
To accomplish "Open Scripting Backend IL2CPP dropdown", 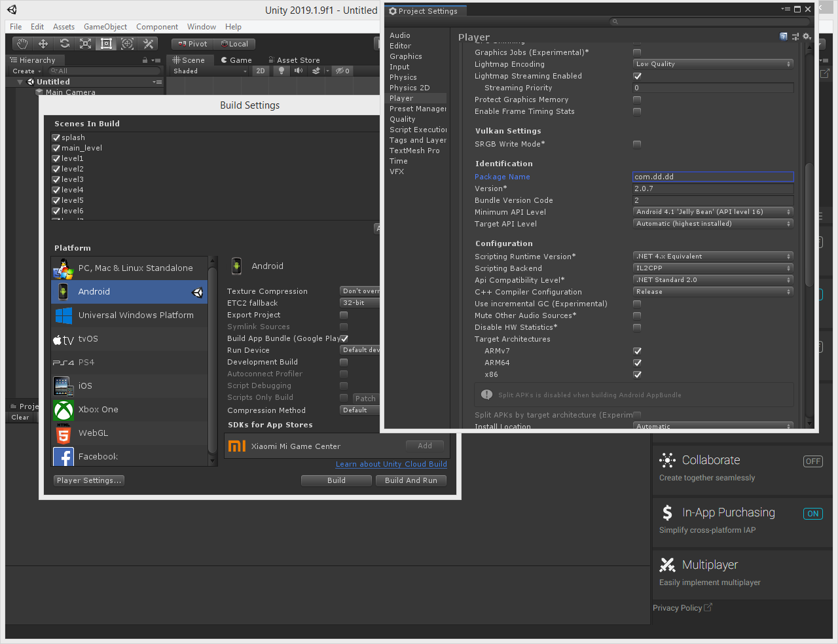I will coord(713,268).
